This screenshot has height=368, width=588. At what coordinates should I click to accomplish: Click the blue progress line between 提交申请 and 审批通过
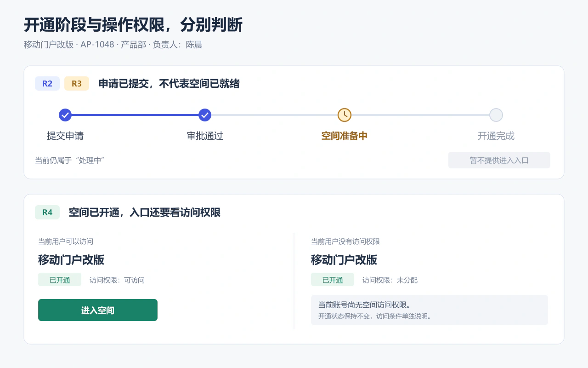point(135,115)
